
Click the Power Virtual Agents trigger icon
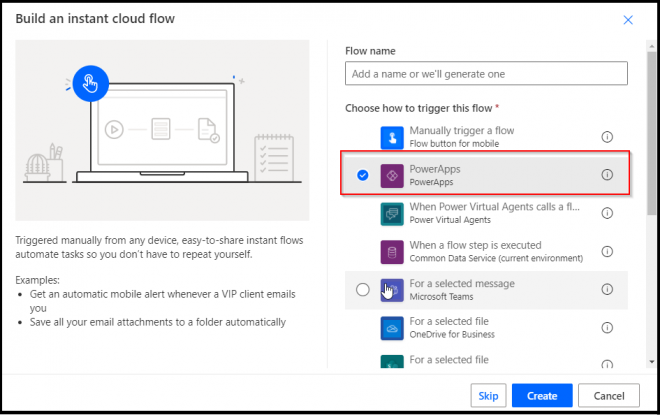[392, 214]
